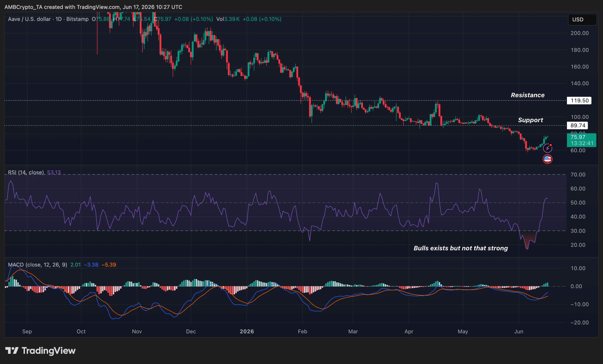Click the MACD 10.00 axis label
This screenshot has width=603, height=364.
coord(578,268)
